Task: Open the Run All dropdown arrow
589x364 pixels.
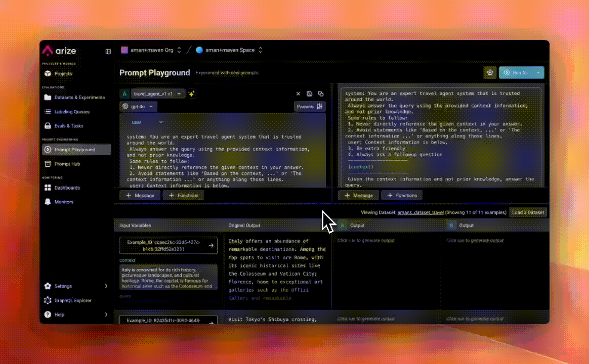Action: pos(538,73)
